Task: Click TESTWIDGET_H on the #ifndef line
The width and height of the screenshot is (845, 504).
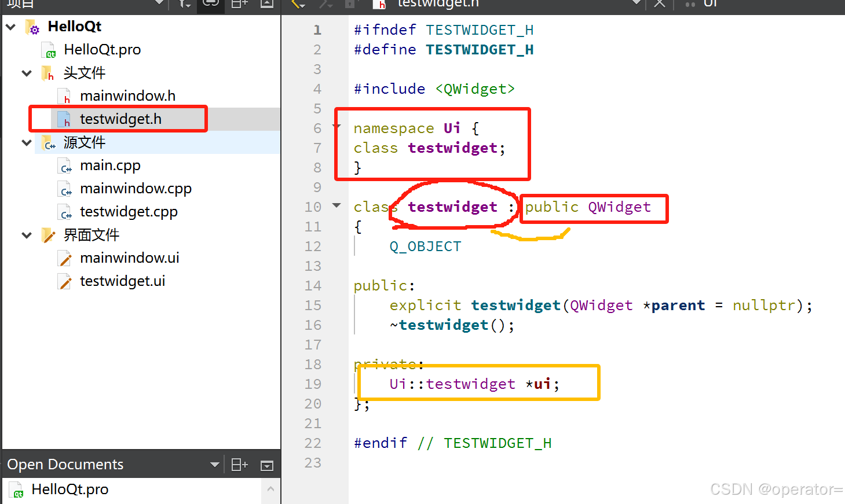Action: (480, 30)
